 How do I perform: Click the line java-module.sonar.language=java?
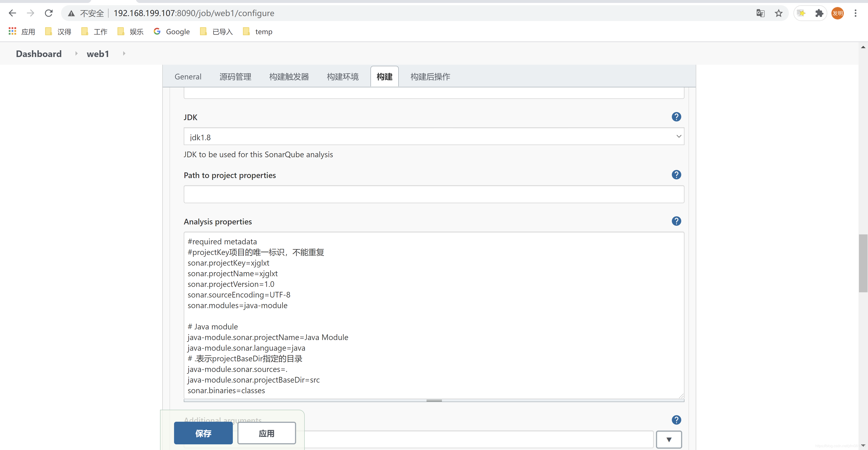click(x=246, y=348)
